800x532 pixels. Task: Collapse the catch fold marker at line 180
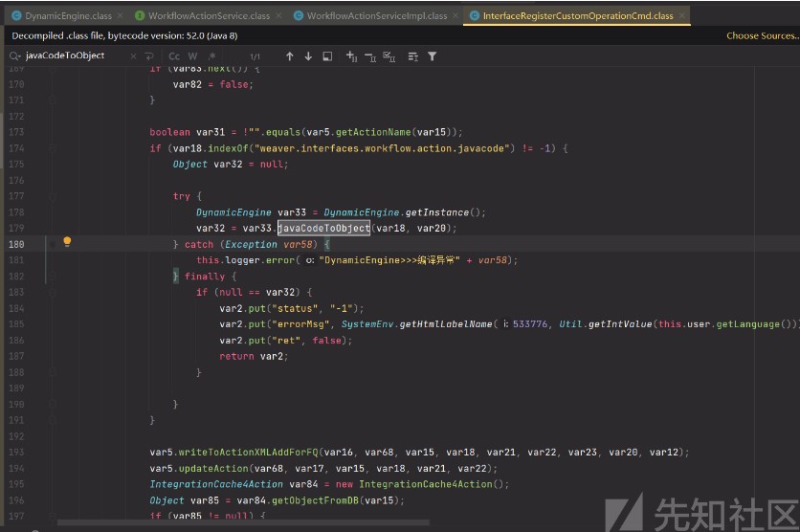[x=53, y=244]
